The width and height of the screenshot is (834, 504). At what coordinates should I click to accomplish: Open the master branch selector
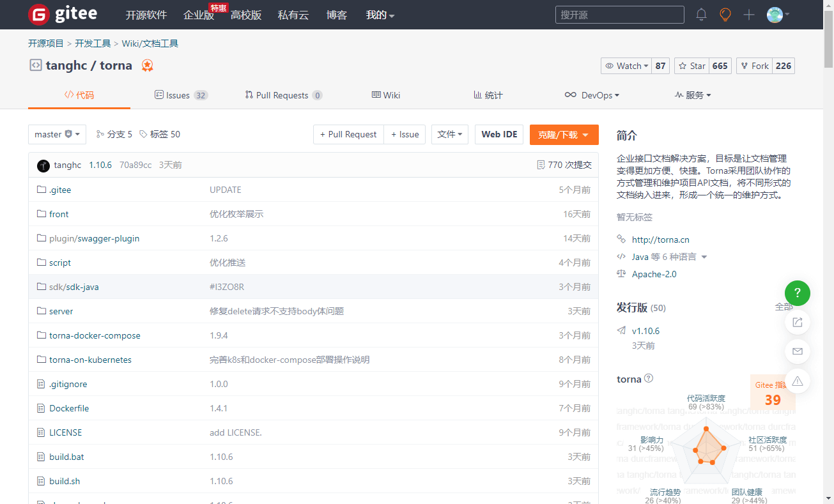[57, 134]
